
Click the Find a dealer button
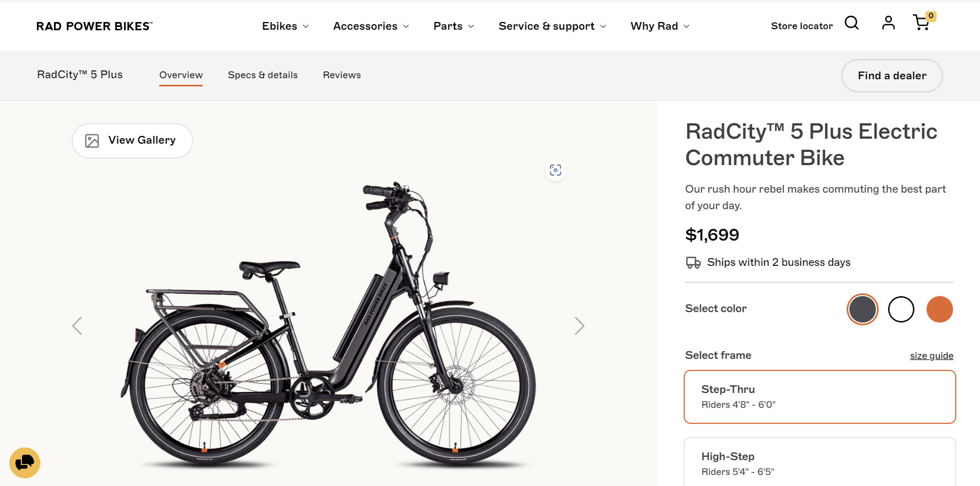pyautogui.click(x=892, y=75)
